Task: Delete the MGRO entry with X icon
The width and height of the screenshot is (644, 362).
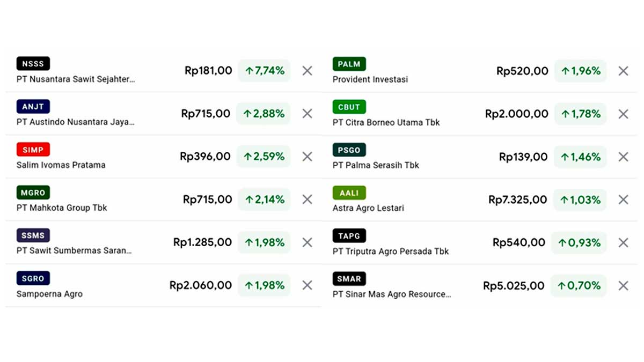Action: click(x=307, y=200)
